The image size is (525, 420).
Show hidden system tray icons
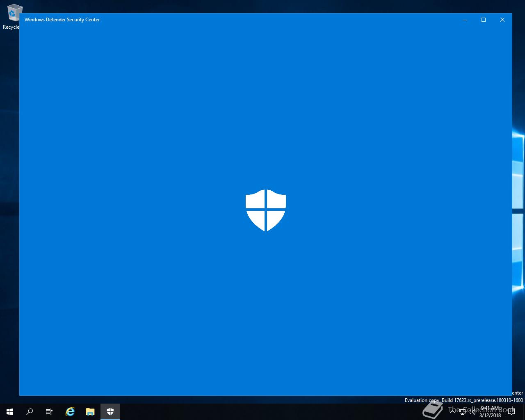pyautogui.click(x=453, y=412)
